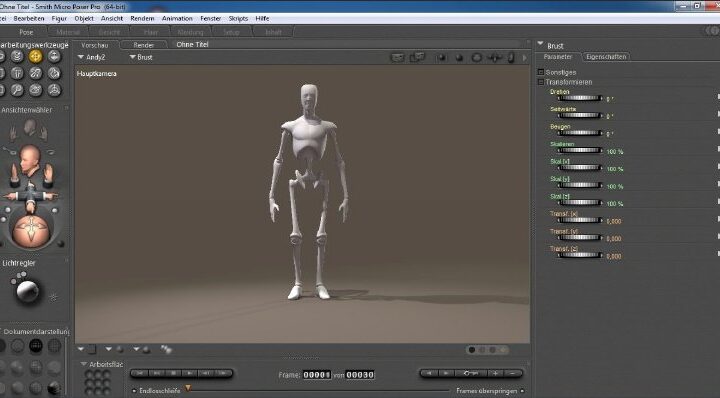Open the Brust parameter panel triangle menu
Image resolution: width=720 pixels, height=398 pixels.
coord(540,44)
